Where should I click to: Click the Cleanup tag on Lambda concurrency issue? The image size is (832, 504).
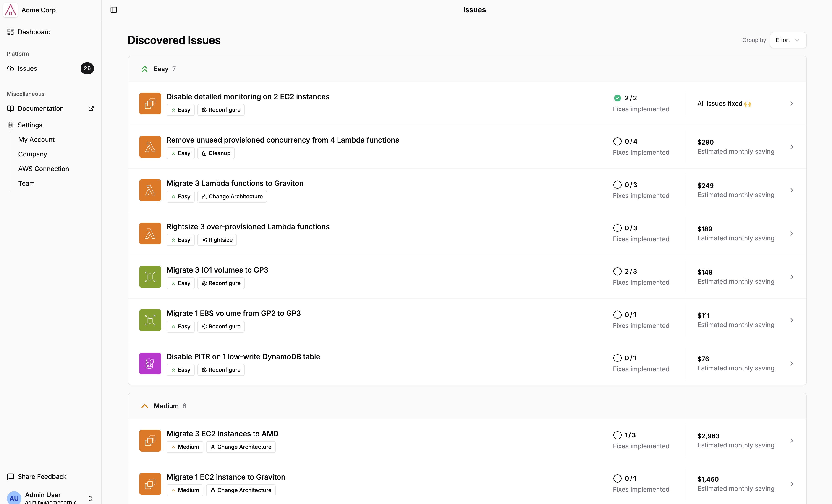point(216,153)
